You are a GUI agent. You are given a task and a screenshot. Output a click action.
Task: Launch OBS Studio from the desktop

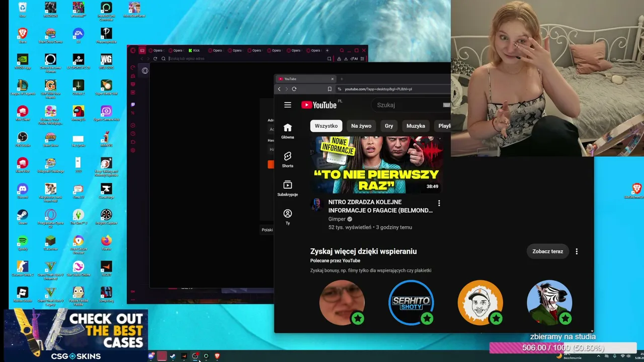(x=22, y=139)
